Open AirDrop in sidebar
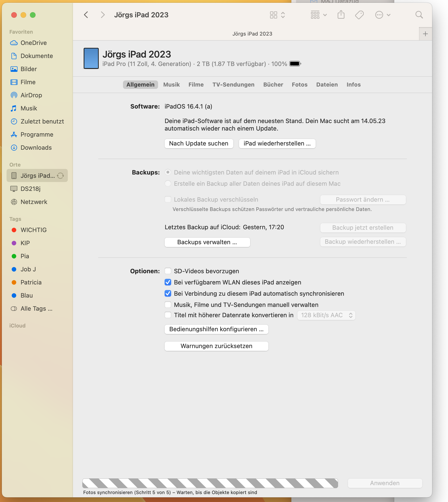Viewport: 448px width, 502px height. point(37,95)
